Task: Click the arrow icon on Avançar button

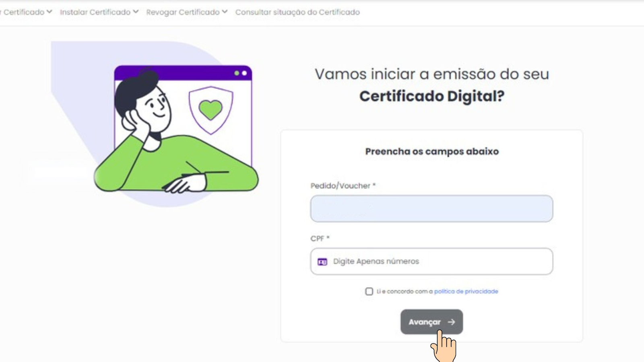Action: click(x=451, y=322)
